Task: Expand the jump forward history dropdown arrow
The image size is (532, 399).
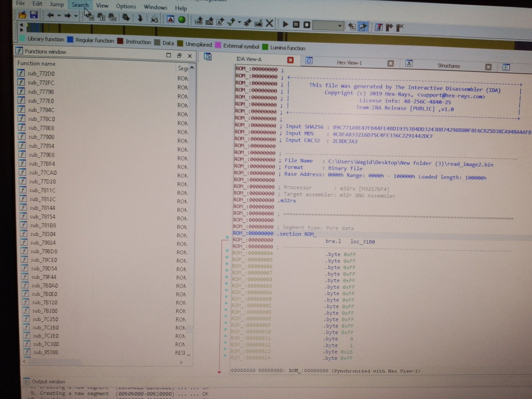Action: click(x=76, y=16)
